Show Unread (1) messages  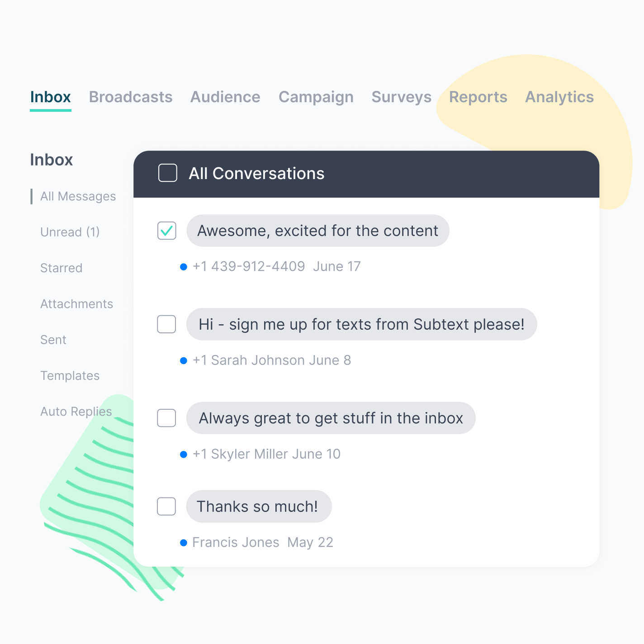(x=70, y=232)
